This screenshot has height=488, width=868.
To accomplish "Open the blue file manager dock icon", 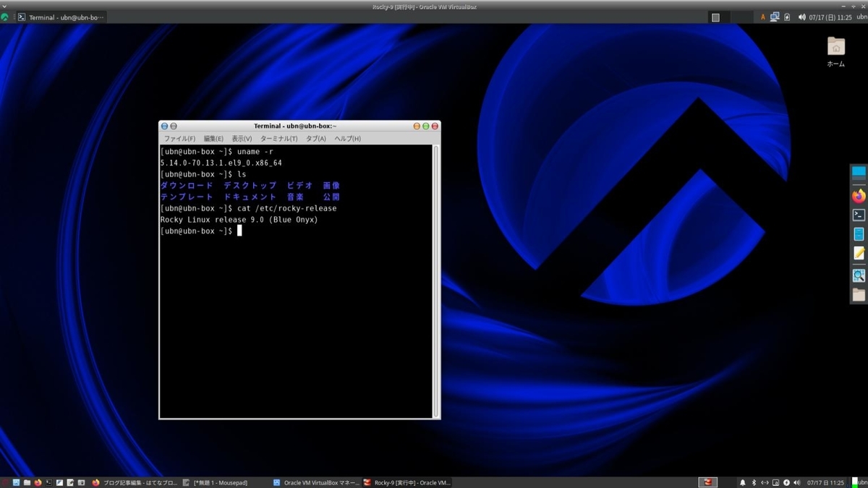I will 859,234.
